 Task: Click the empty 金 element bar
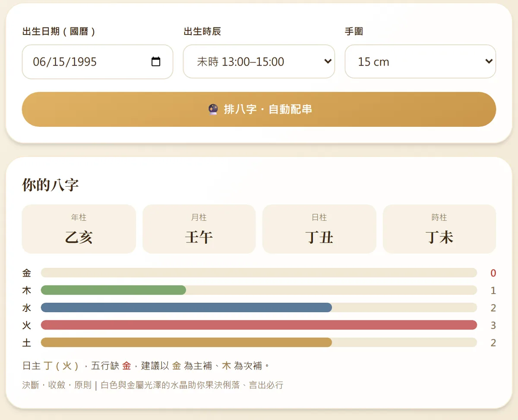[x=259, y=273]
